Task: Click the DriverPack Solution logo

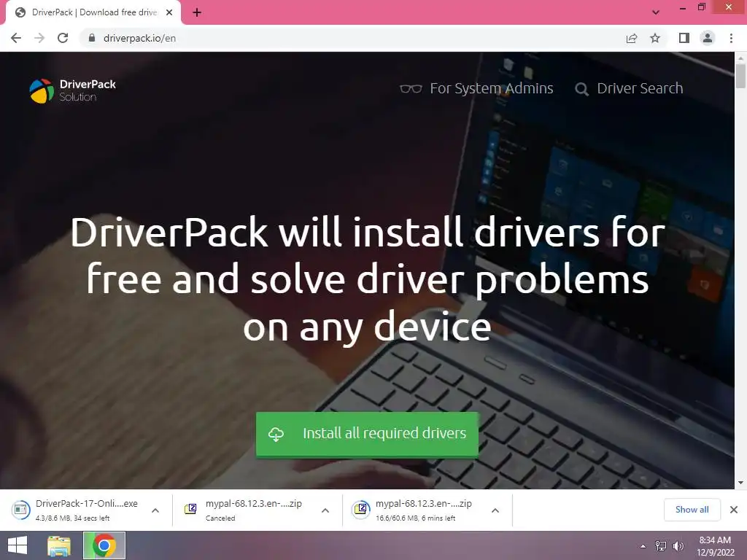Action: tap(72, 90)
